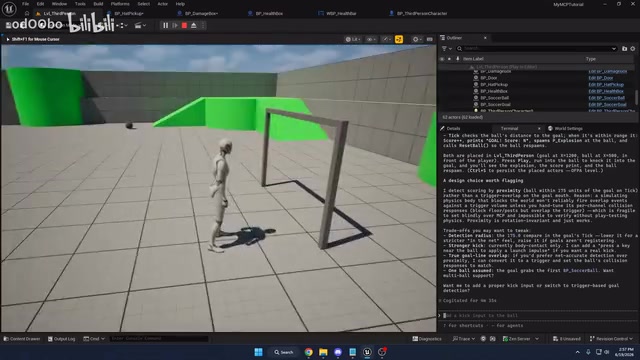Stop the play session with red button
The width and height of the screenshot is (640, 360).
(x=184, y=25)
